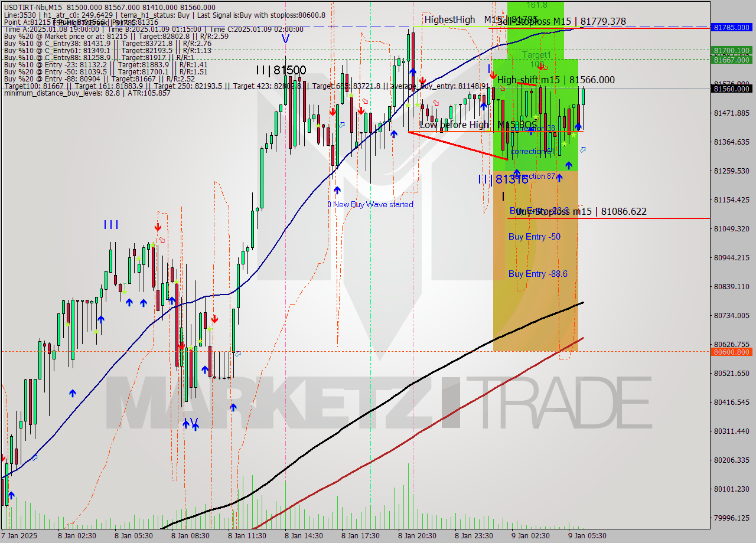
Task: Click the 80944.215 price axis value
Action: 732,257
